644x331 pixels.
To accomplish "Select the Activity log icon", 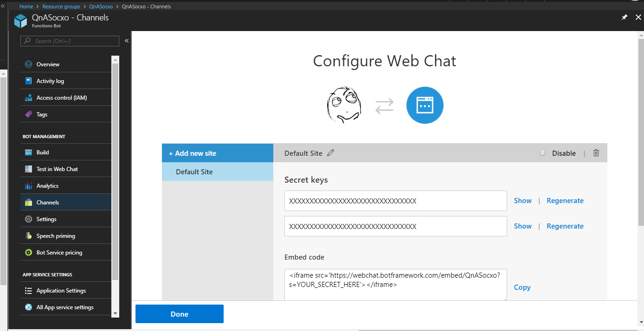I will pos(29,80).
